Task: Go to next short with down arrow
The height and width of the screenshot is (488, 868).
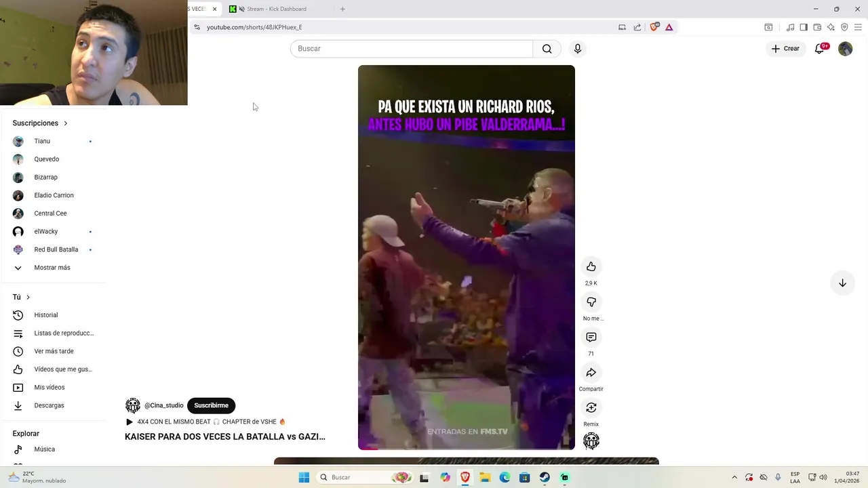Action: coord(842,283)
